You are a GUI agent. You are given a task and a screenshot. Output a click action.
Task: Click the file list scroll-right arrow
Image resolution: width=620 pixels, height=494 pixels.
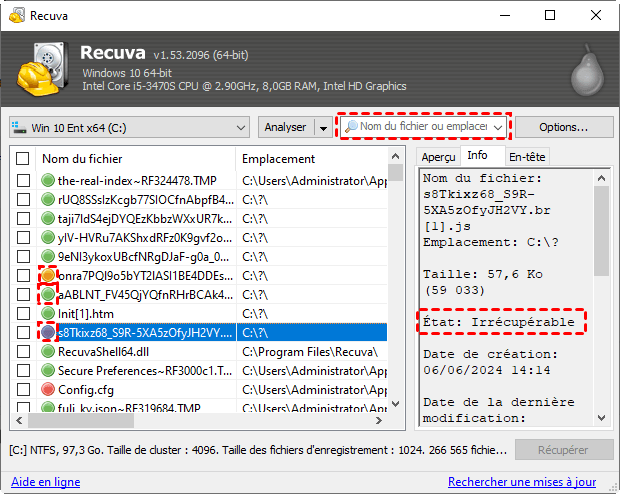tap(379, 420)
